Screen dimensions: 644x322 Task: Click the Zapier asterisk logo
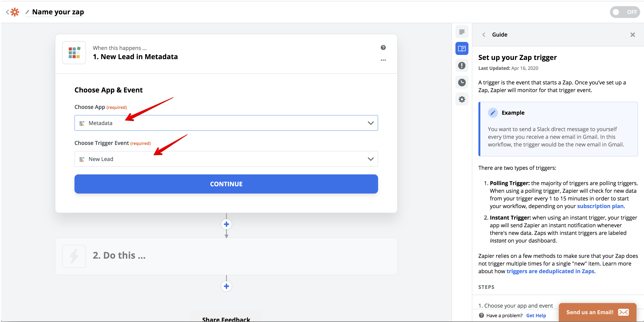point(15,12)
